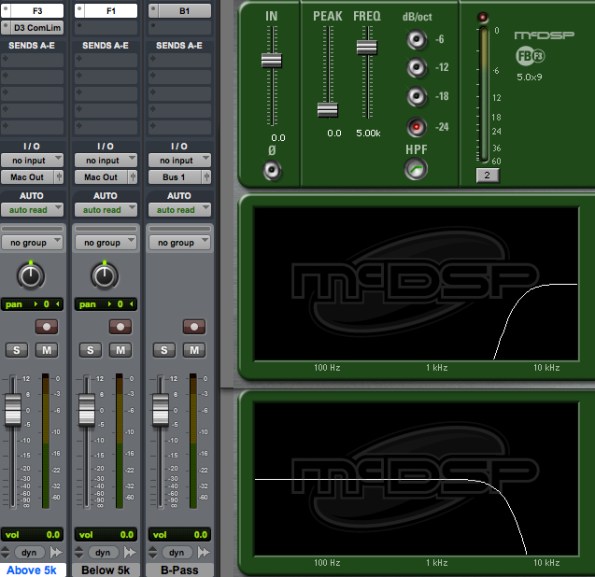595x577 pixels.
Task: Select the B-Pass track name
Action: (x=179, y=570)
